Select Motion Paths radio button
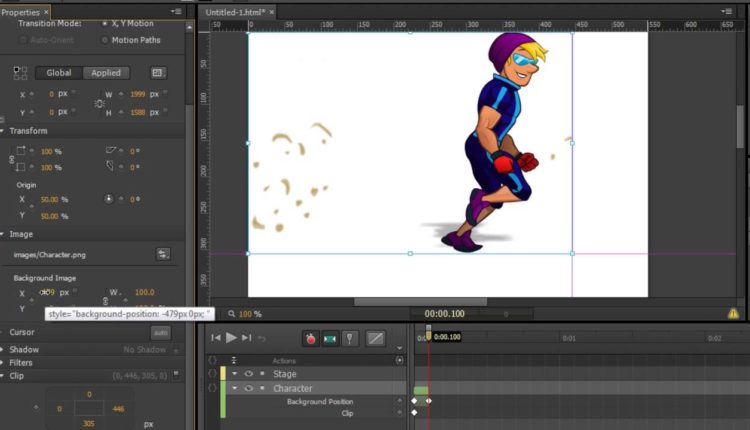The height and width of the screenshot is (430, 750). point(105,40)
